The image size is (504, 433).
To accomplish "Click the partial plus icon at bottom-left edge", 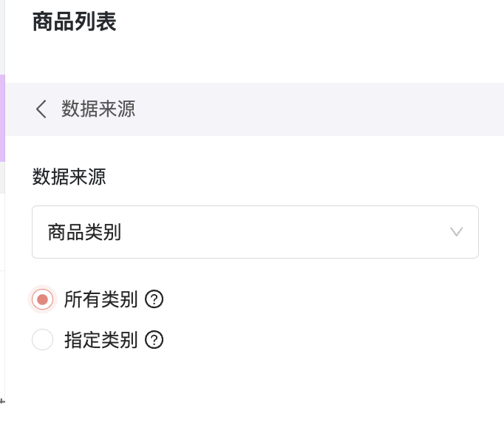I will (x=2, y=401).
